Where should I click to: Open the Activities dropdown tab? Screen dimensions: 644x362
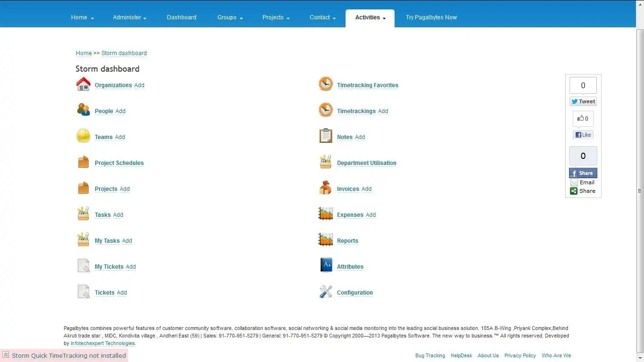point(370,18)
